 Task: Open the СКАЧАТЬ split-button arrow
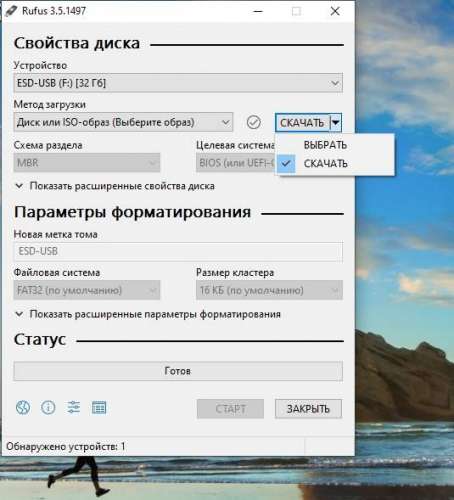(x=336, y=123)
